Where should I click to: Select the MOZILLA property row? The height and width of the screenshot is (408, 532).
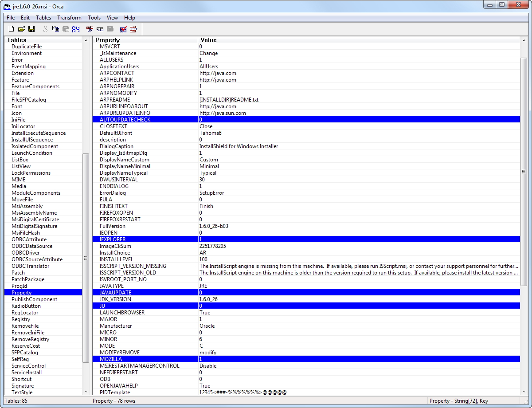point(306,359)
